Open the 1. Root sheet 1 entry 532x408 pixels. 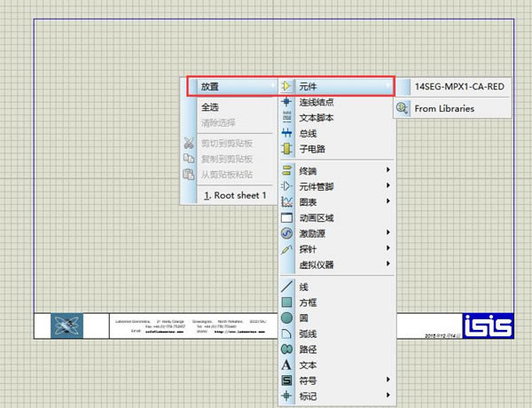click(x=234, y=194)
